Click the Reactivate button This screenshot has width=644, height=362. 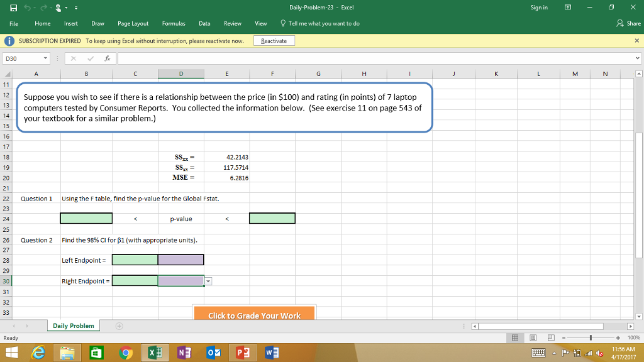coord(274,41)
